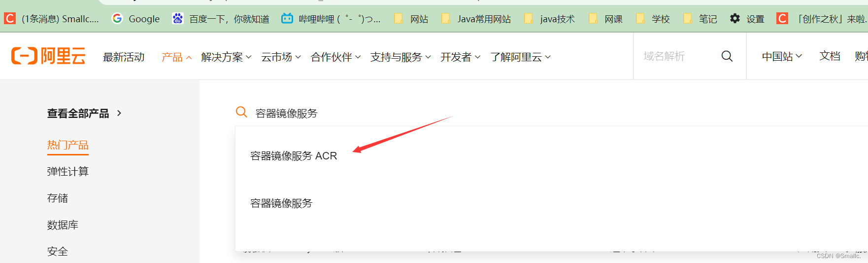Choose the second 容器镜像服务 suggestion
868x263 pixels.
click(x=281, y=203)
